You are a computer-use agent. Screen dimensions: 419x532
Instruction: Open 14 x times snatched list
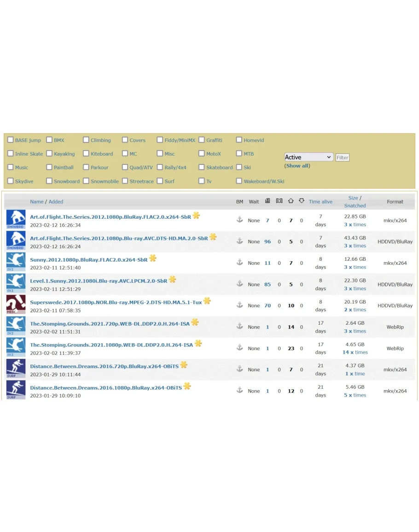pos(355,352)
